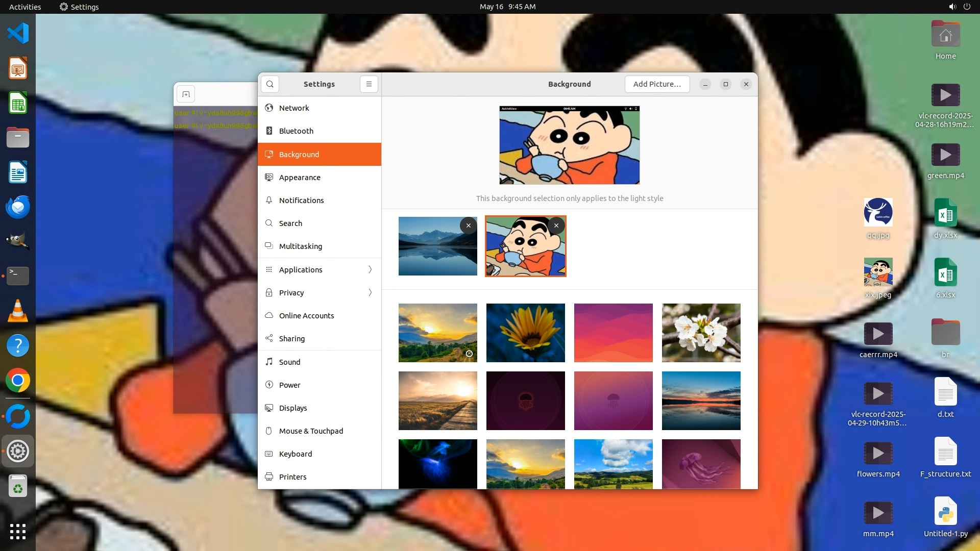Viewport: 980px width, 551px height.
Task: Click the Add Picture button
Action: click(x=657, y=84)
